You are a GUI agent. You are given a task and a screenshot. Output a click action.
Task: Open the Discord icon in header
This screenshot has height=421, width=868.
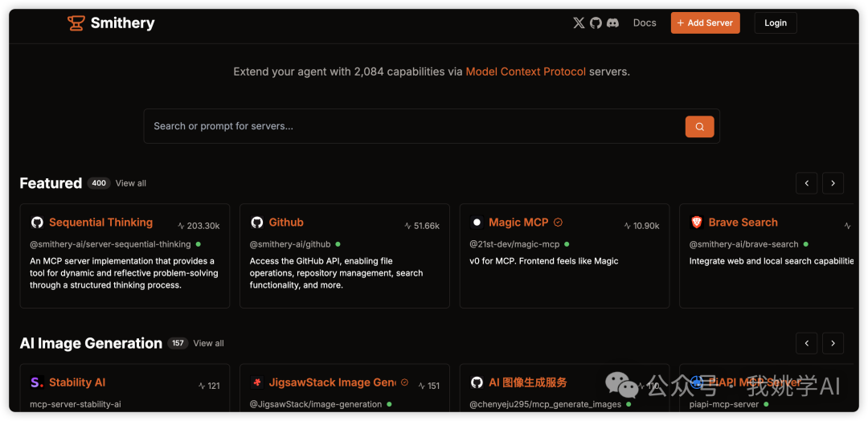pos(612,22)
